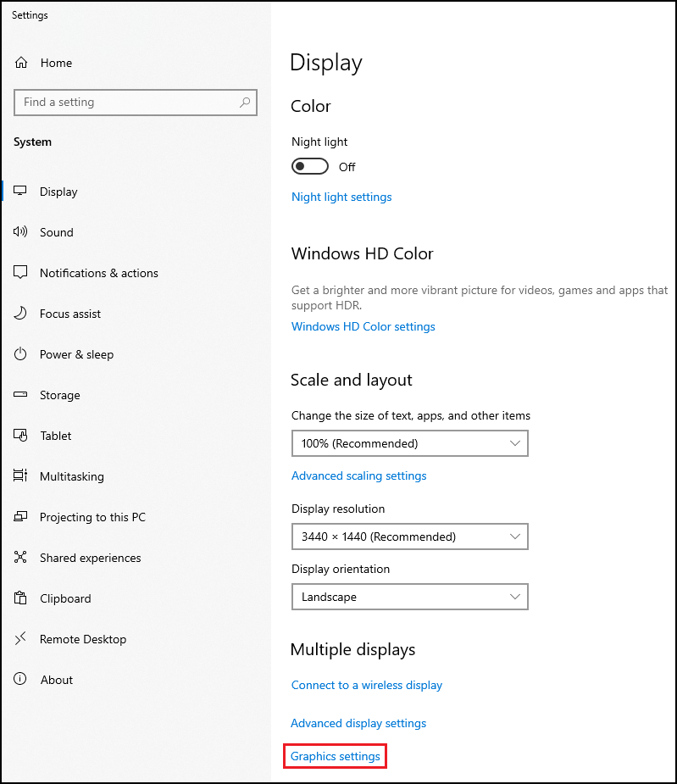This screenshot has width=677, height=784.
Task: Click the Home icon in sidebar
Action: click(21, 63)
